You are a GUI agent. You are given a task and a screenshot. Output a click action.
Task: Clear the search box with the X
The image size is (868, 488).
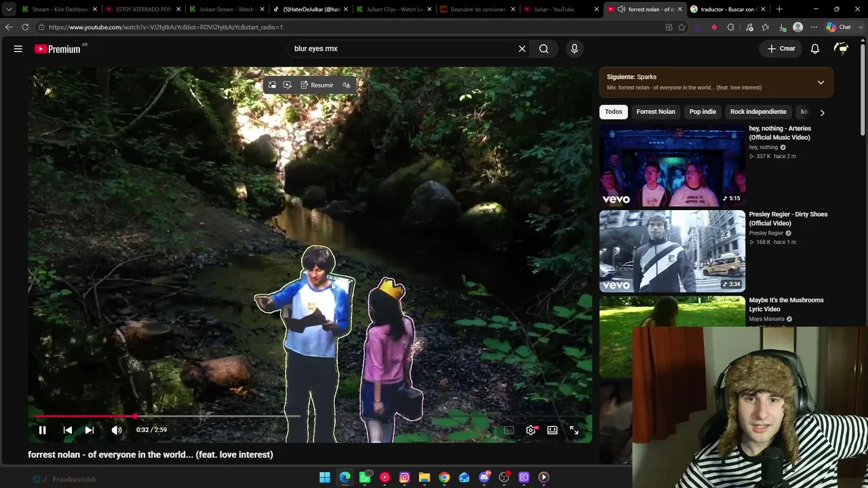[522, 49]
